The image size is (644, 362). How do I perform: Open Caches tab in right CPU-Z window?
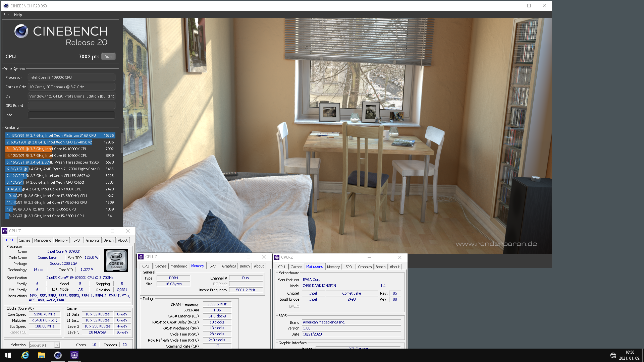pos(296,267)
